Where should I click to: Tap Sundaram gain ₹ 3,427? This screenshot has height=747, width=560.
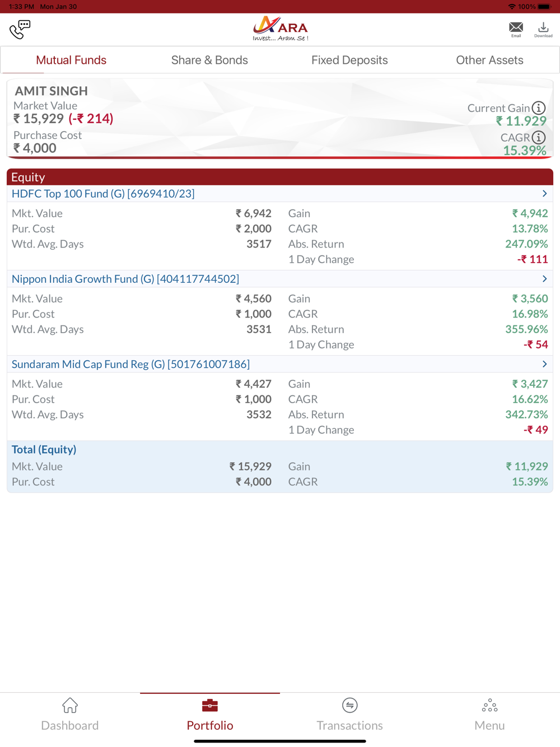coord(530,384)
